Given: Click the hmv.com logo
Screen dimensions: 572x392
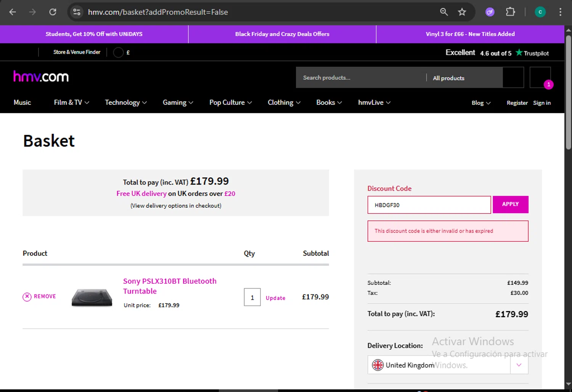Looking at the screenshot, I should pos(41,77).
